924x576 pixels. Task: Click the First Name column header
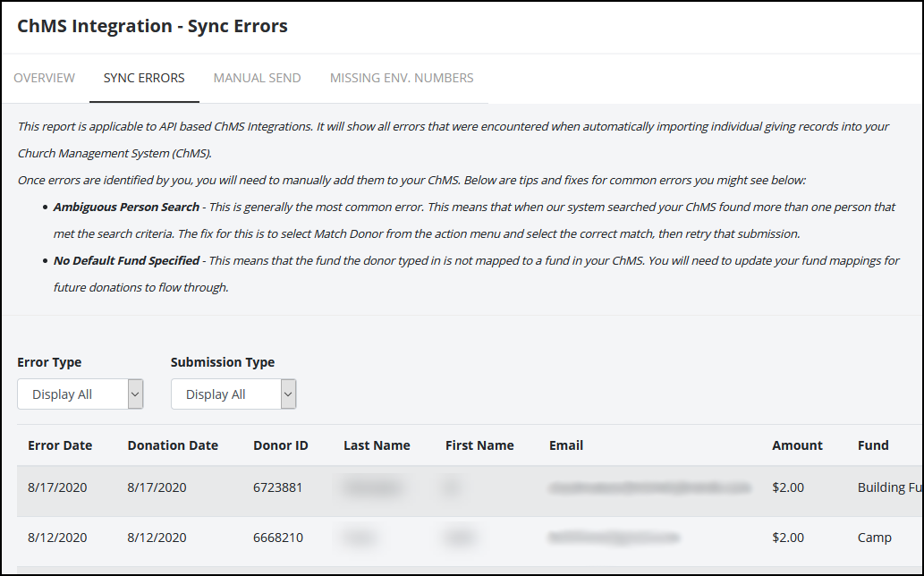click(479, 445)
